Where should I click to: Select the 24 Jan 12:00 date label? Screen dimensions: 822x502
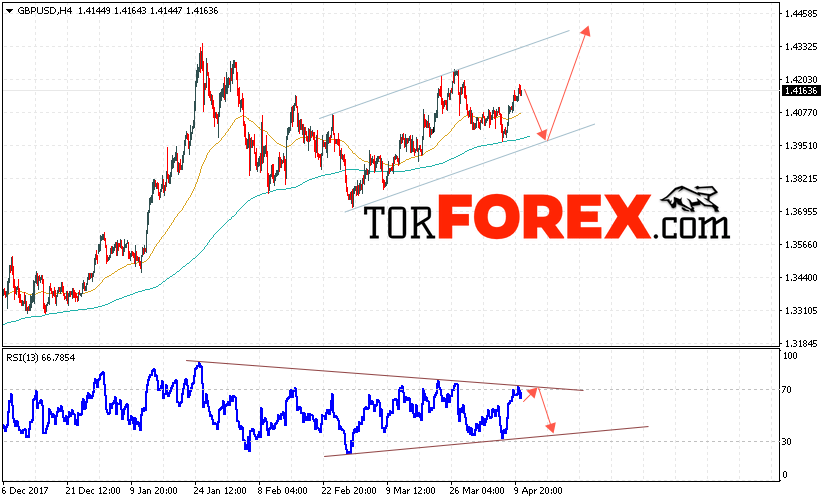click(220, 491)
